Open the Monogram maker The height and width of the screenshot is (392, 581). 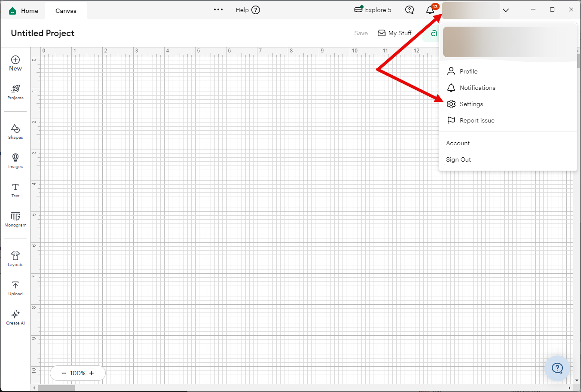(15, 219)
